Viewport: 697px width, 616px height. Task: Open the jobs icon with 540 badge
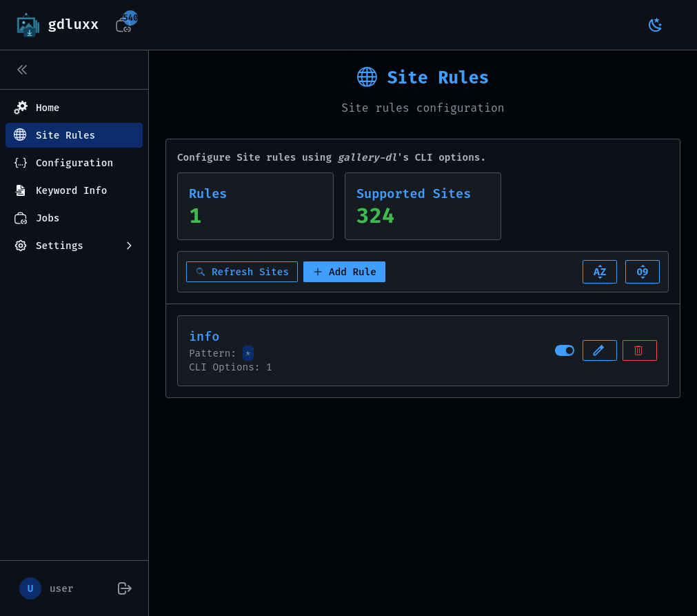125,24
